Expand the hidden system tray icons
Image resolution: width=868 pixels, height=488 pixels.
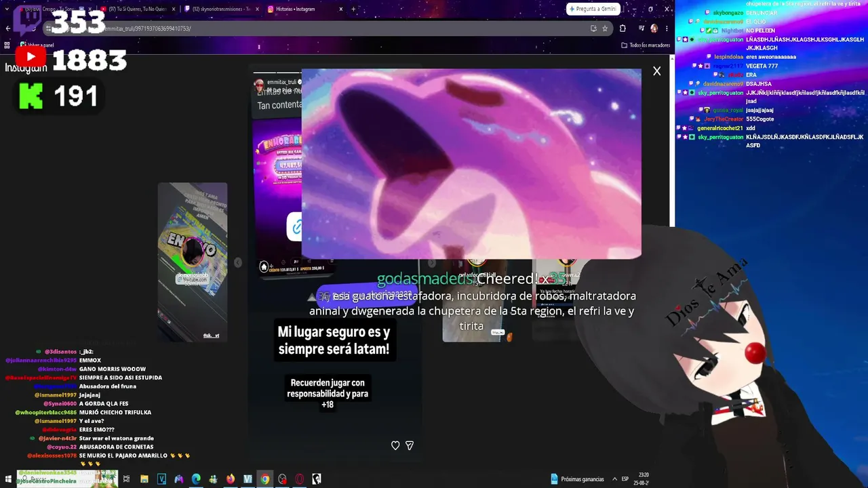tap(615, 479)
